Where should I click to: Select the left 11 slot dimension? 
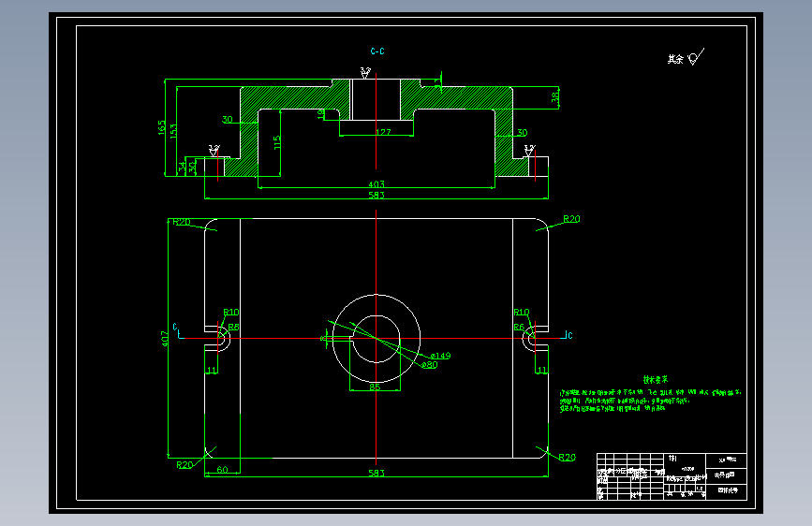(x=212, y=370)
